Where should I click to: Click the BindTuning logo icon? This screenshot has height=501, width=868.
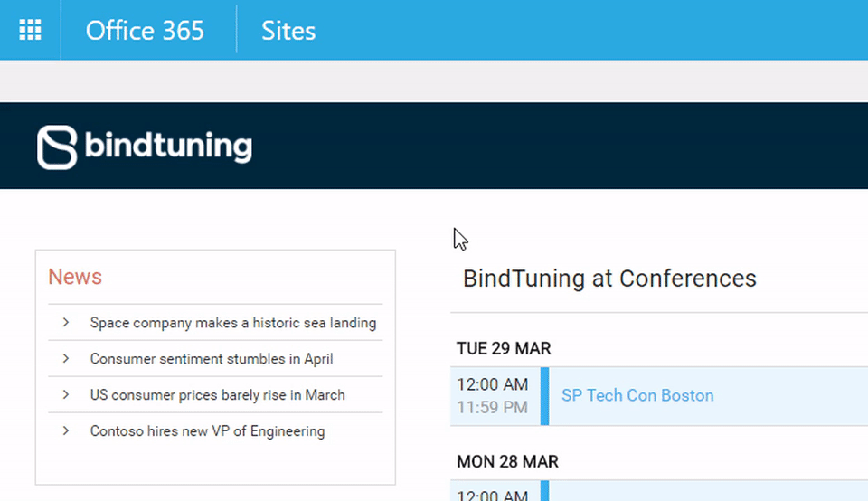click(57, 147)
